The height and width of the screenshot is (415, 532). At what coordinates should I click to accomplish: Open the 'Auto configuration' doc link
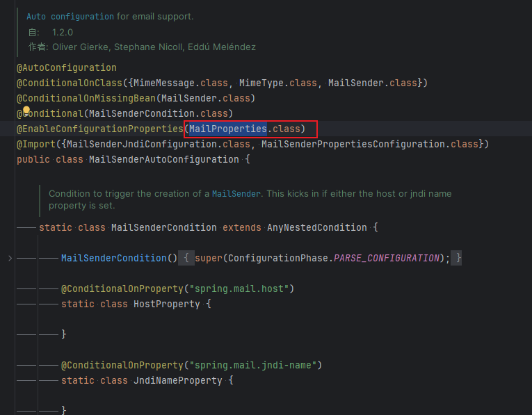coord(70,17)
